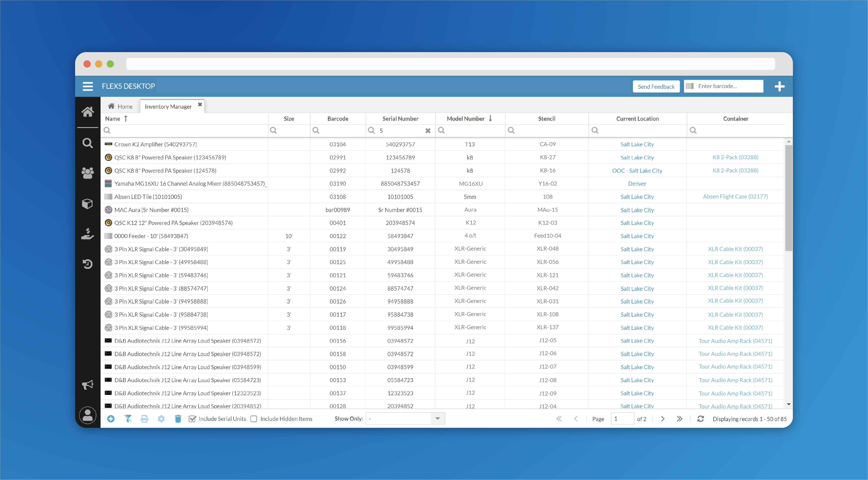
Task: Click Salt Lake City location link
Action: (637, 144)
